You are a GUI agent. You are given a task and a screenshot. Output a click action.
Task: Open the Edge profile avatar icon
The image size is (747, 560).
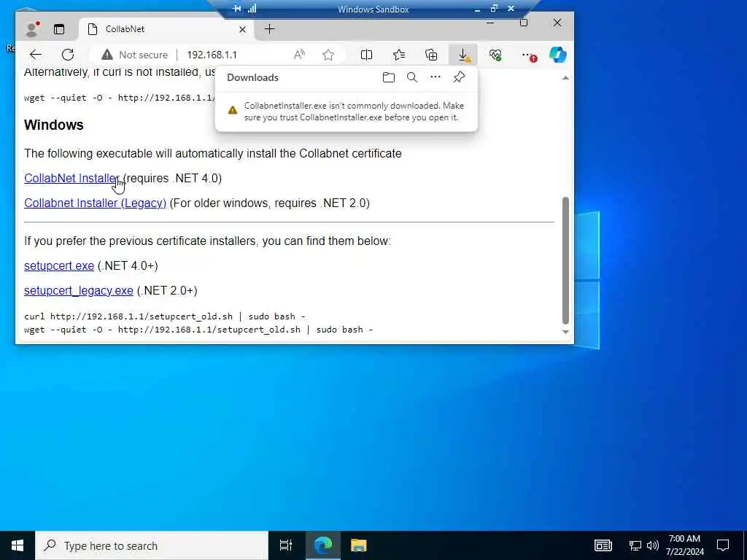point(32,29)
